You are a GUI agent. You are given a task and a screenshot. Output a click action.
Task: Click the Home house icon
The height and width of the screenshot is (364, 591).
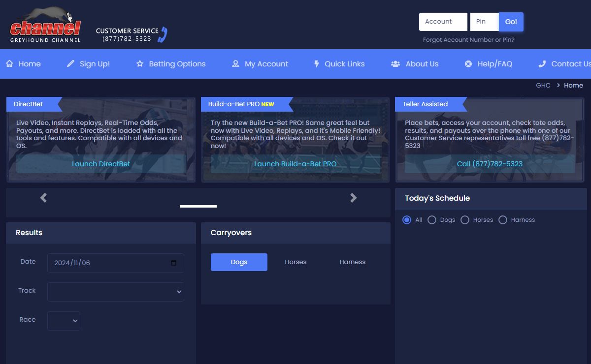pos(9,64)
